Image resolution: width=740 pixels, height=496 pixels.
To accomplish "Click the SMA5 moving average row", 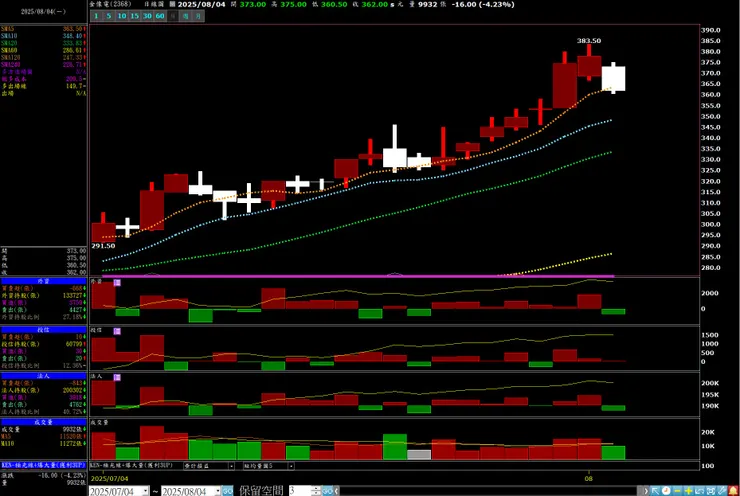I will coord(43,29).
